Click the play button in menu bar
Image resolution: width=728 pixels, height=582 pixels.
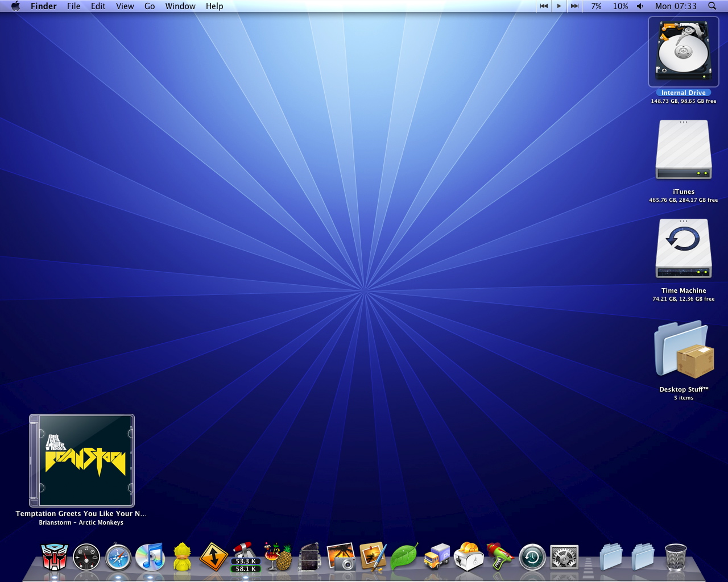click(559, 6)
